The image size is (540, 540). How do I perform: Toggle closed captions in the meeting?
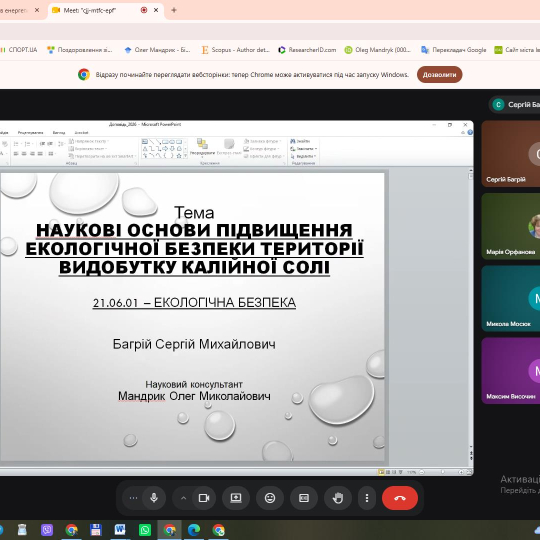click(x=303, y=498)
